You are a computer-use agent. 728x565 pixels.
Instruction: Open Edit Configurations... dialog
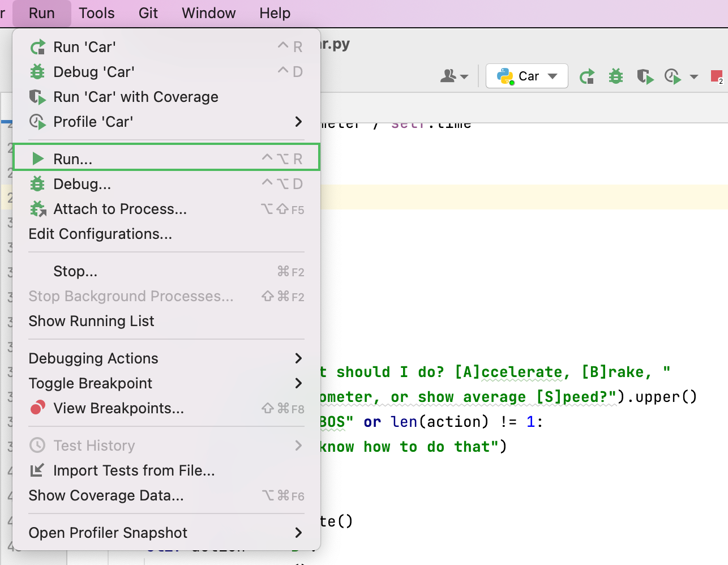[100, 234]
